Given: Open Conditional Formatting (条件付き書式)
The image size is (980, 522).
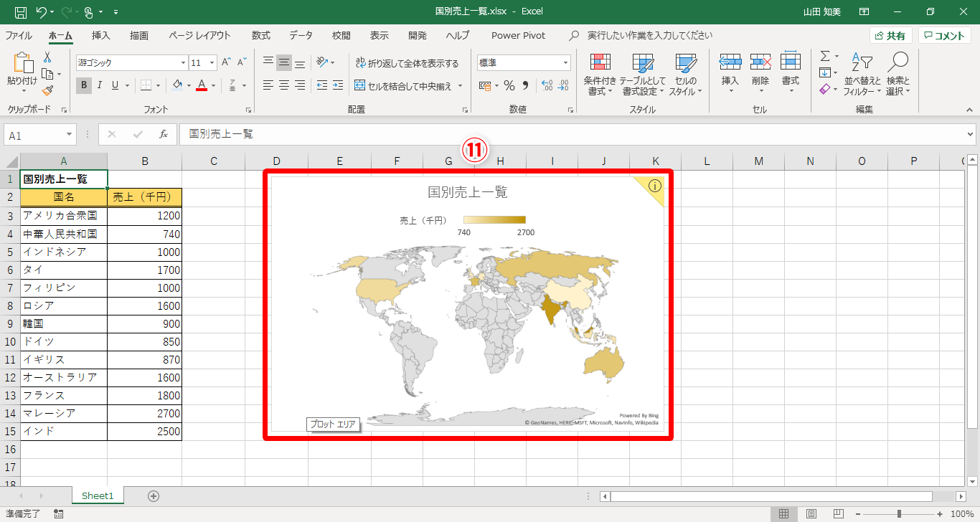Looking at the screenshot, I should click(600, 75).
